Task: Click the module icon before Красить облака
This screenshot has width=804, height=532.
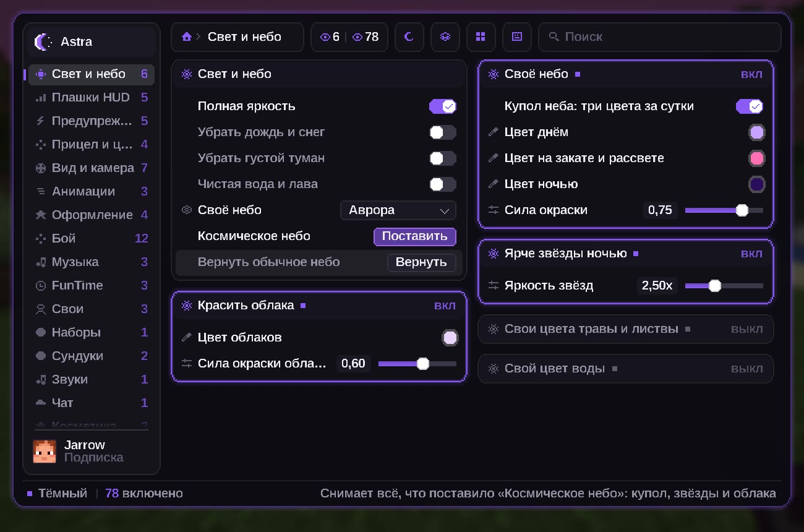Action: tap(187, 306)
